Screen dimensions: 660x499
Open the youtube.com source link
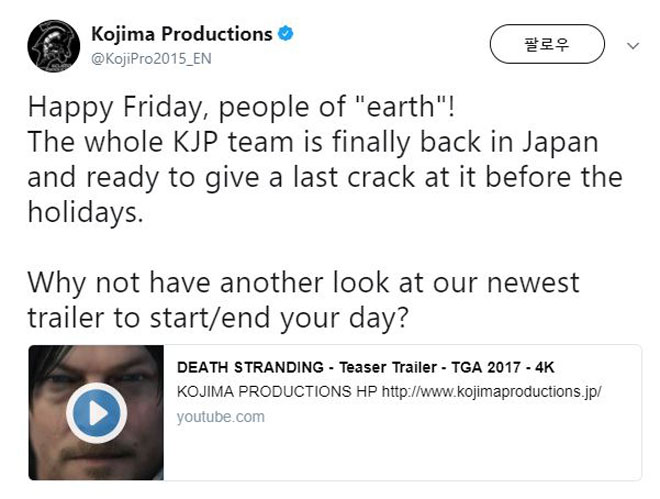tap(221, 417)
